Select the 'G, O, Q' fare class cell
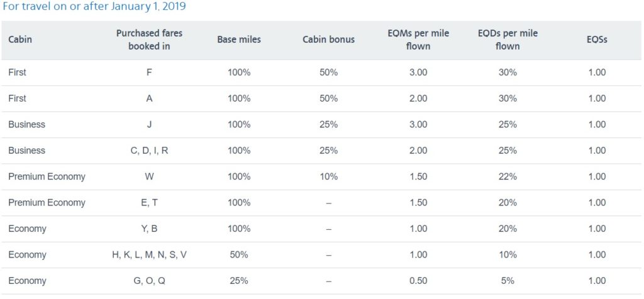Viewport: 644px width, 299px height. 149,281
